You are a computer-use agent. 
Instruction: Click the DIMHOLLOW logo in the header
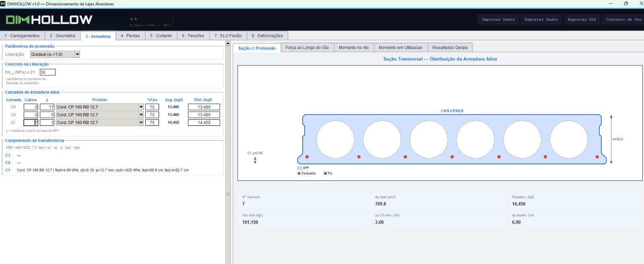(x=49, y=19)
